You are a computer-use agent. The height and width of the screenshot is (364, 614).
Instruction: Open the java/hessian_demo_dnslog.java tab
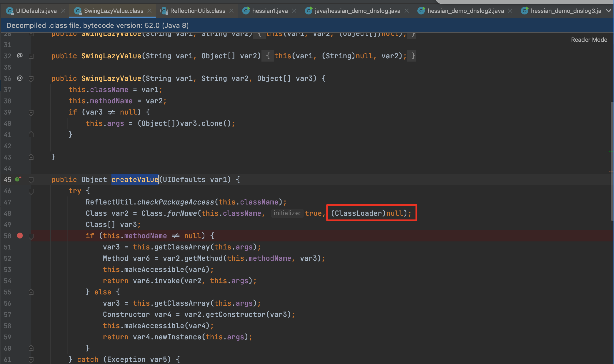(357, 11)
